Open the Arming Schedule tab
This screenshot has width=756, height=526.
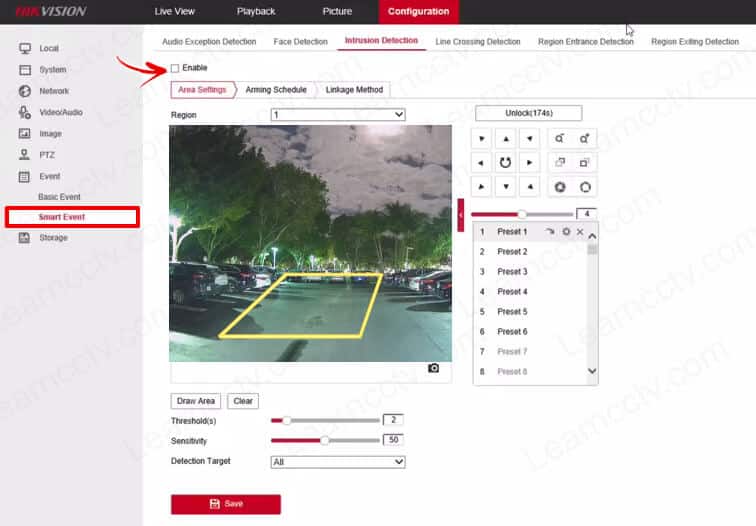(276, 90)
